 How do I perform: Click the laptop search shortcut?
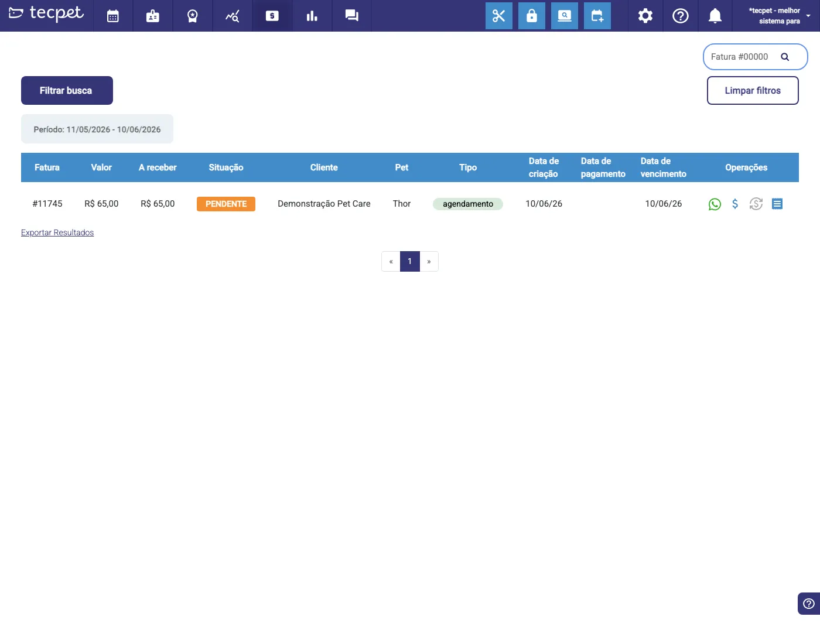click(x=565, y=16)
